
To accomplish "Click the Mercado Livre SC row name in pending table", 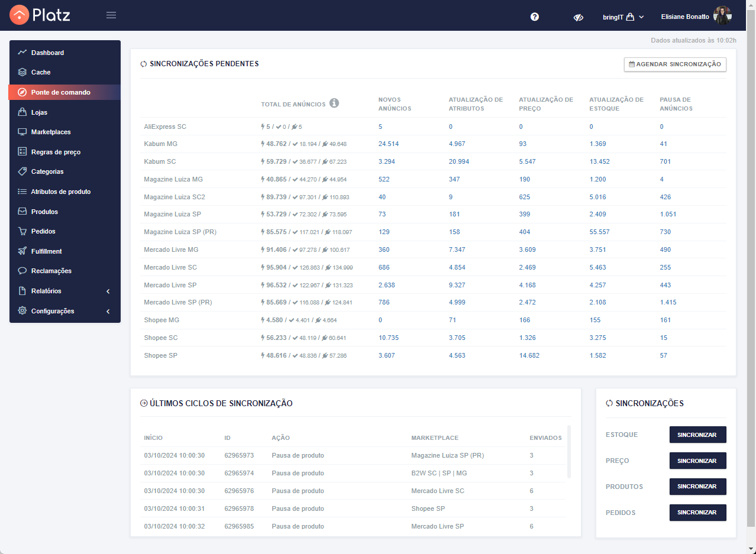I will [170, 267].
